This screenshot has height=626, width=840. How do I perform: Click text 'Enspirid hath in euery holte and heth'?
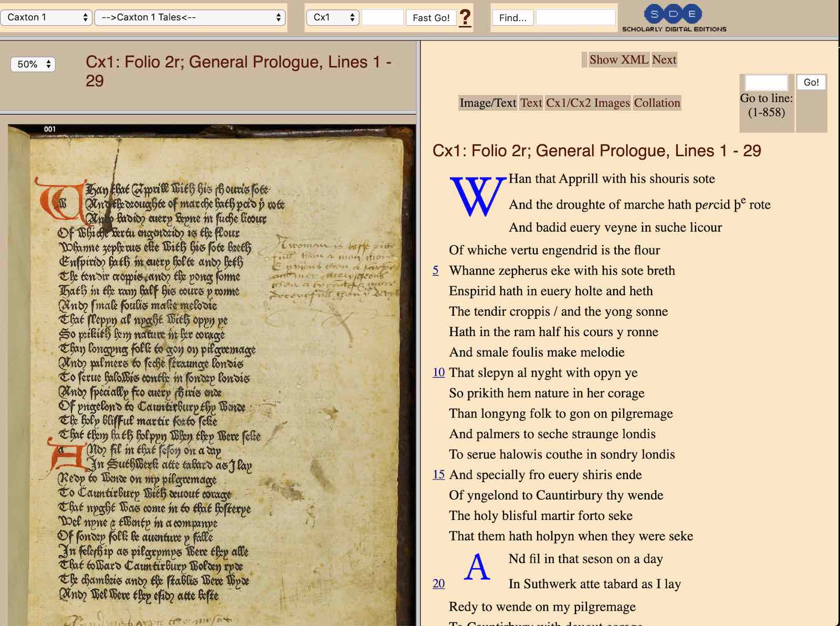pos(551,291)
